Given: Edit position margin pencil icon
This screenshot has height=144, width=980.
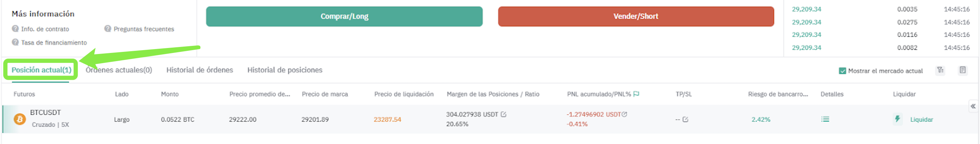Looking at the screenshot, I should click(503, 114).
